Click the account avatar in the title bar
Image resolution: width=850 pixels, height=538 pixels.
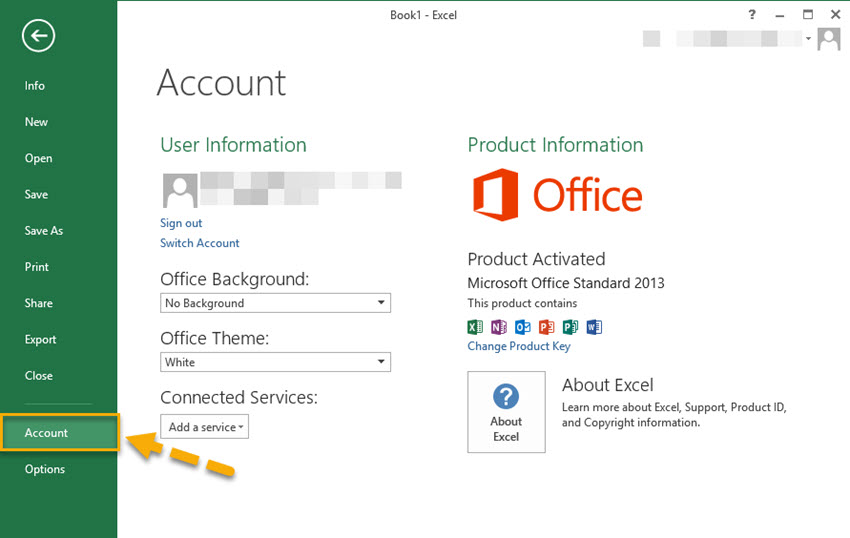point(829,39)
